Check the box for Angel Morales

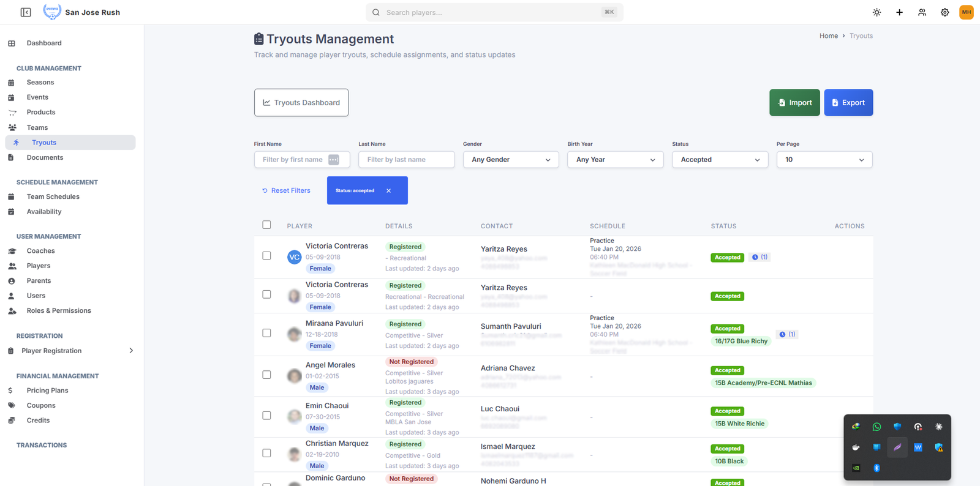pyautogui.click(x=266, y=375)
